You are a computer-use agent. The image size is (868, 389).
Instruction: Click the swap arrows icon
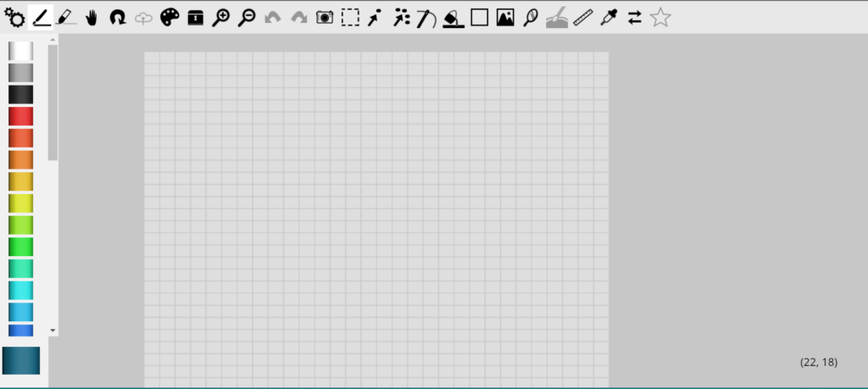click(x=634, y=18)
